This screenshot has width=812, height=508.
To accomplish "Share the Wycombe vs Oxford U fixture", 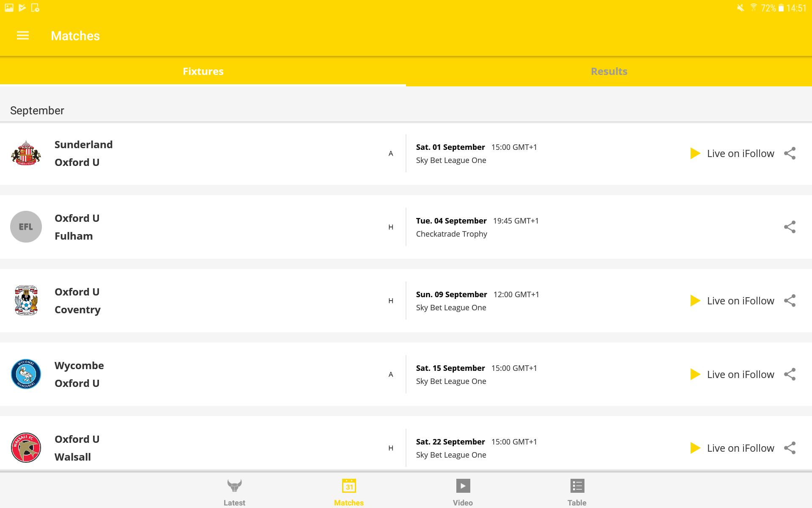I will click(790, 374).
